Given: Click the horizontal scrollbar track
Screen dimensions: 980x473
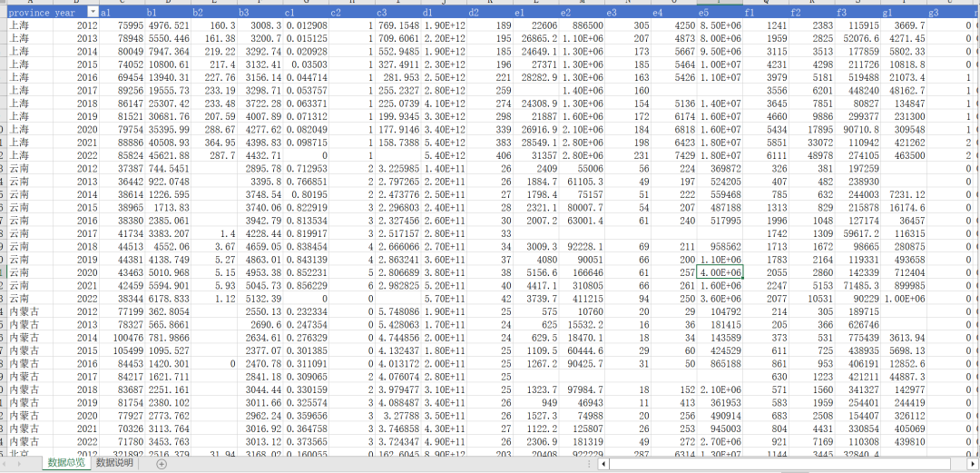Looking at the screenshot, I should click(789, 464).
